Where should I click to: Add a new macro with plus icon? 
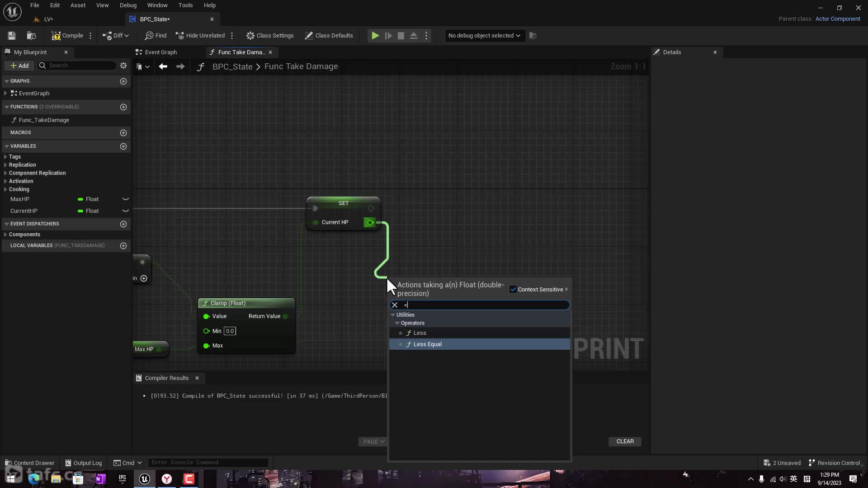(x=123, y=133)
